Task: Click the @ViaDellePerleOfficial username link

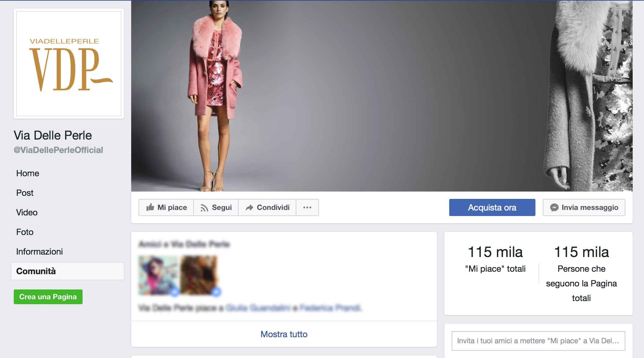Action: (58, 150)
